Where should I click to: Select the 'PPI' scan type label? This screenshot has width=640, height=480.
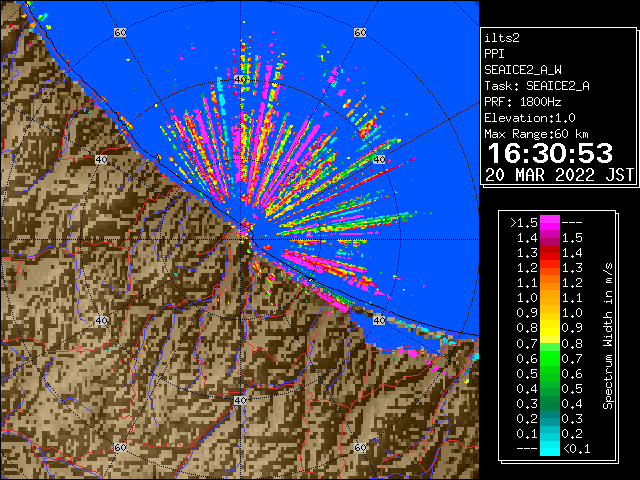coord(494,54)
